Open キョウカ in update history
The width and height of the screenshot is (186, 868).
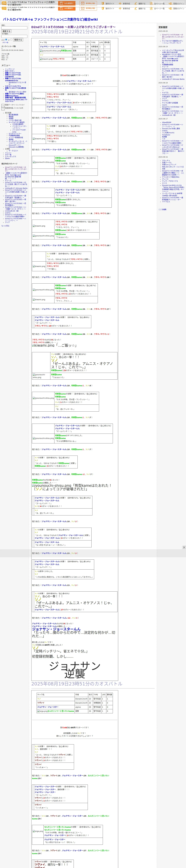tap(165, 93)
